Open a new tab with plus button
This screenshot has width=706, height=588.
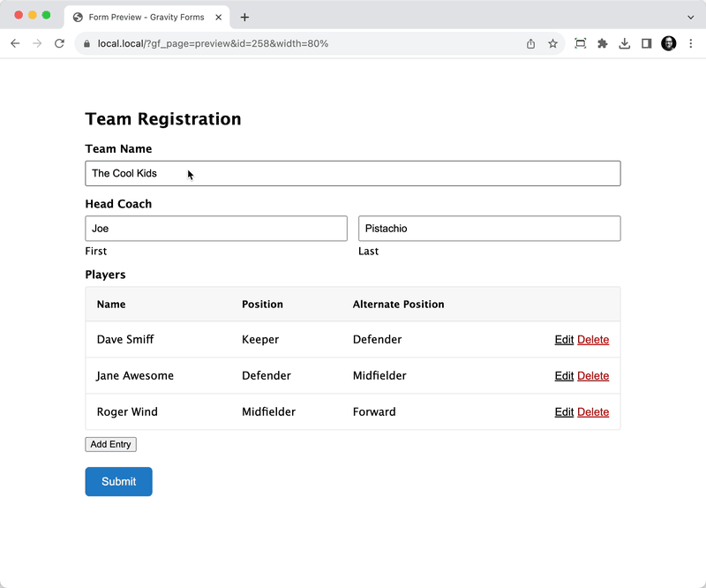tap(244, 17)
